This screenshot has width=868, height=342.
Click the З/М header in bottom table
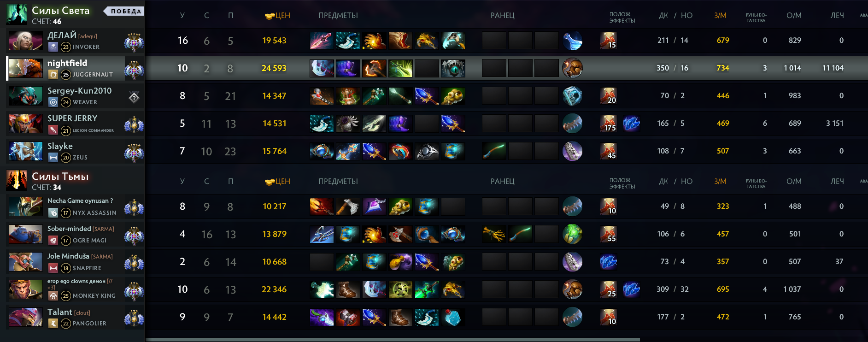tap(720, 181)
